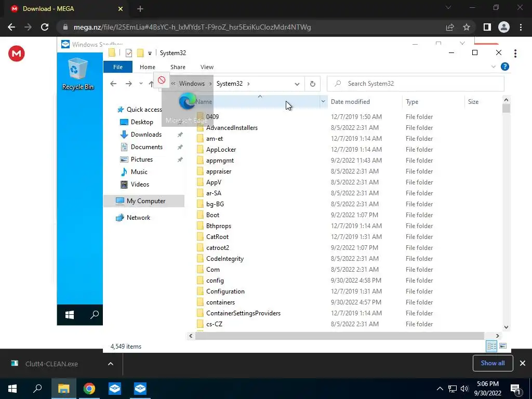
Task: Select the CodeIntegrity folder
Action: tap(225, 259)
